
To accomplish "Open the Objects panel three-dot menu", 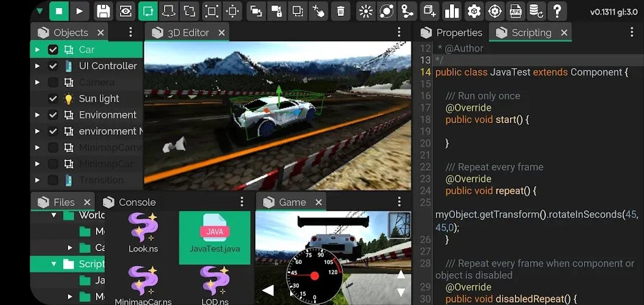I will coord(130,32).
